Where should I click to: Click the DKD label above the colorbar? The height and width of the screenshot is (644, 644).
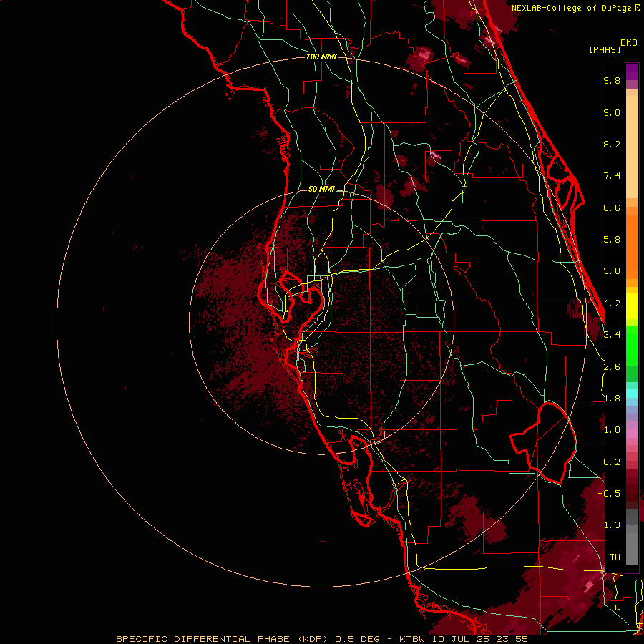tap(629, 43)
